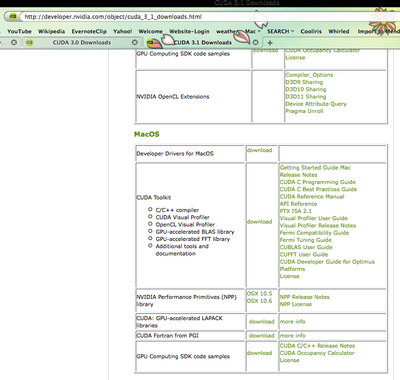Select the OSX 10.6 NPP download
400x380 pixels.
259,301
